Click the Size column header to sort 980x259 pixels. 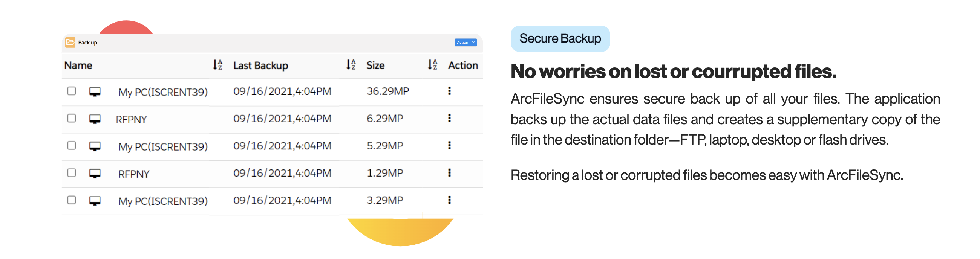coord(375,65)
